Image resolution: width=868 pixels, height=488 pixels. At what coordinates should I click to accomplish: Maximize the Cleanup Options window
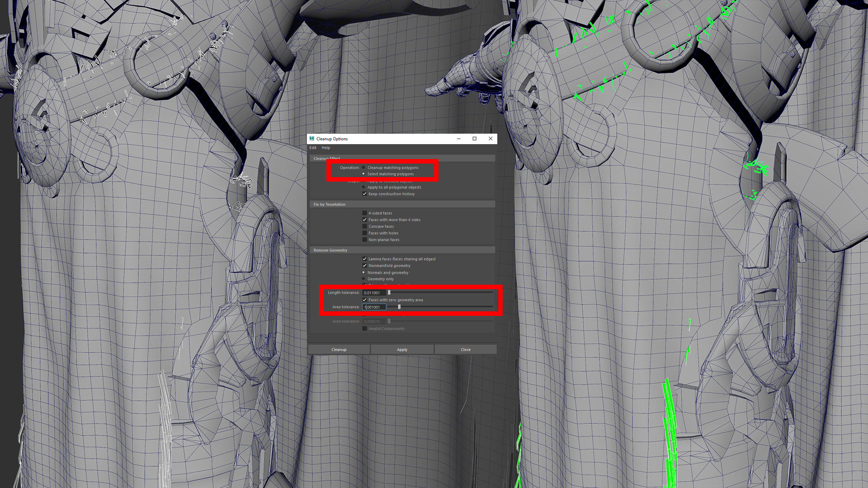click(474, 139)
